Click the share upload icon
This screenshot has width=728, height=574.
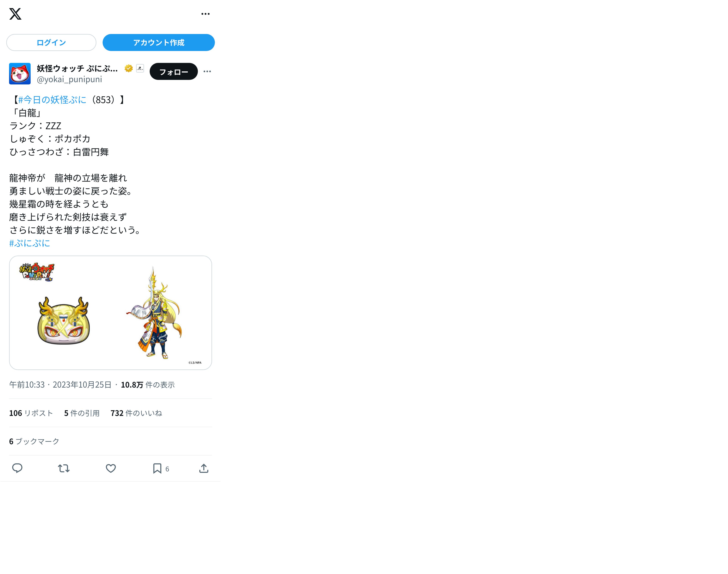click(204, 468)
